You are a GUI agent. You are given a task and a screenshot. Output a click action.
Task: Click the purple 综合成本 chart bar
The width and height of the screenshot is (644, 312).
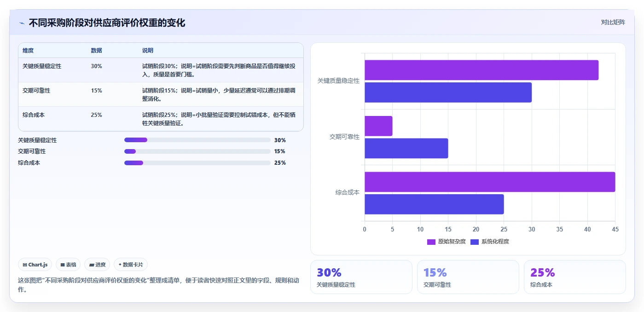pyautogui.click(x=490, y=182)
